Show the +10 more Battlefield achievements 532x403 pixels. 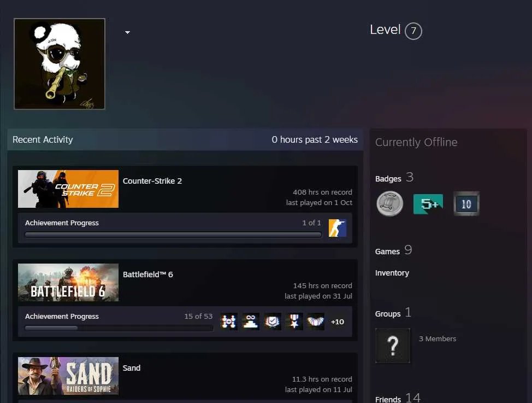[x=338, y=322]
